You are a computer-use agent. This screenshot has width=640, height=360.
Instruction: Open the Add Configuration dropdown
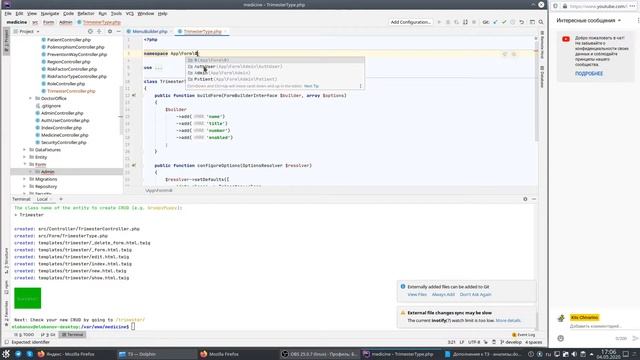click(x=410, y=22)
